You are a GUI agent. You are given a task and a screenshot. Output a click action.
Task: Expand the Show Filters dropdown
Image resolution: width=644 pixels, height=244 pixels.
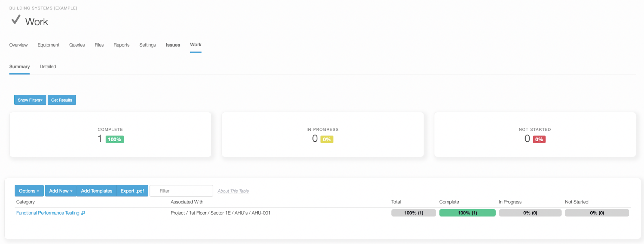coord(30,100)
